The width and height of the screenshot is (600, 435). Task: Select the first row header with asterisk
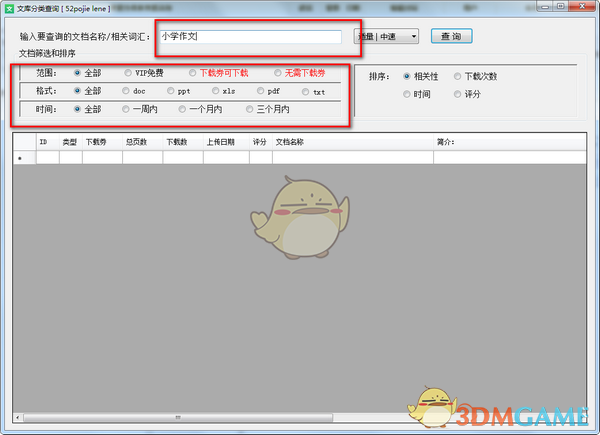[x=25, y=158]
